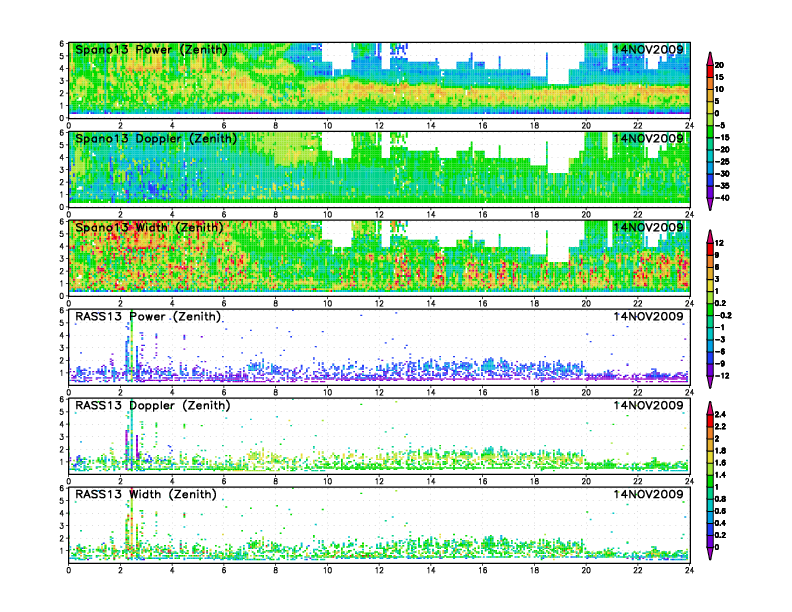
Task: Click the "20" label on the top color bar
Action: click(719, 65)
